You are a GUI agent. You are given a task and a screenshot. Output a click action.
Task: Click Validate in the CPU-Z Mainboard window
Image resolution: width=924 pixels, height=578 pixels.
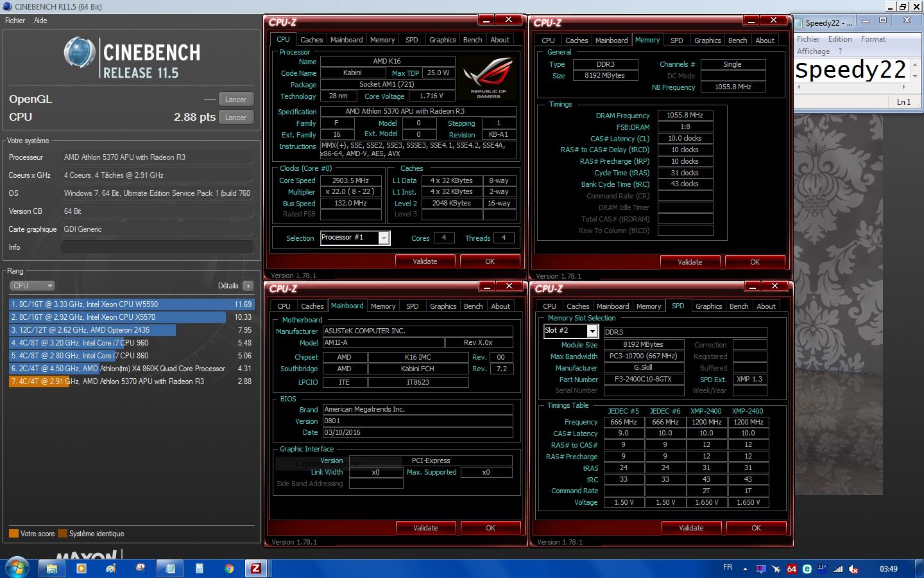click(425, 528)
